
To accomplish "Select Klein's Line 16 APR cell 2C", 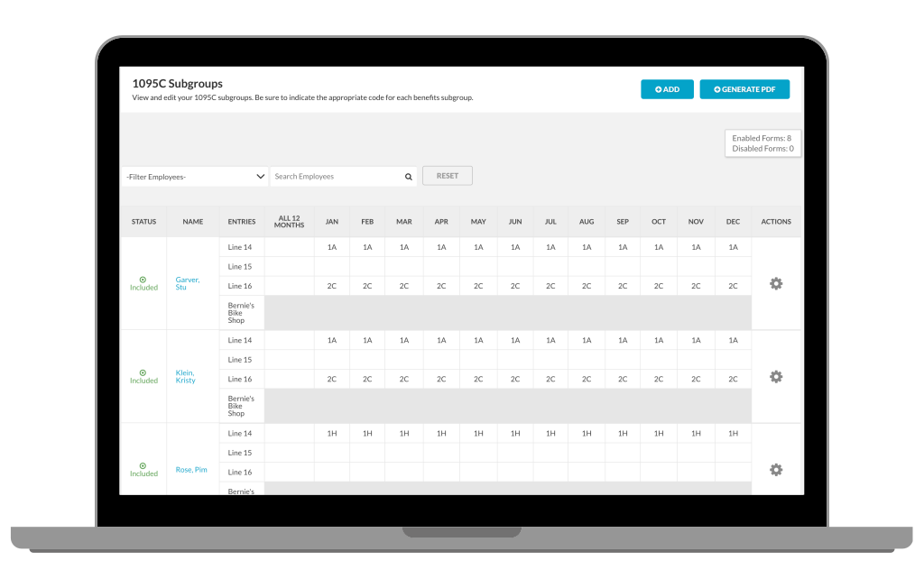I will tap(441, 380).
